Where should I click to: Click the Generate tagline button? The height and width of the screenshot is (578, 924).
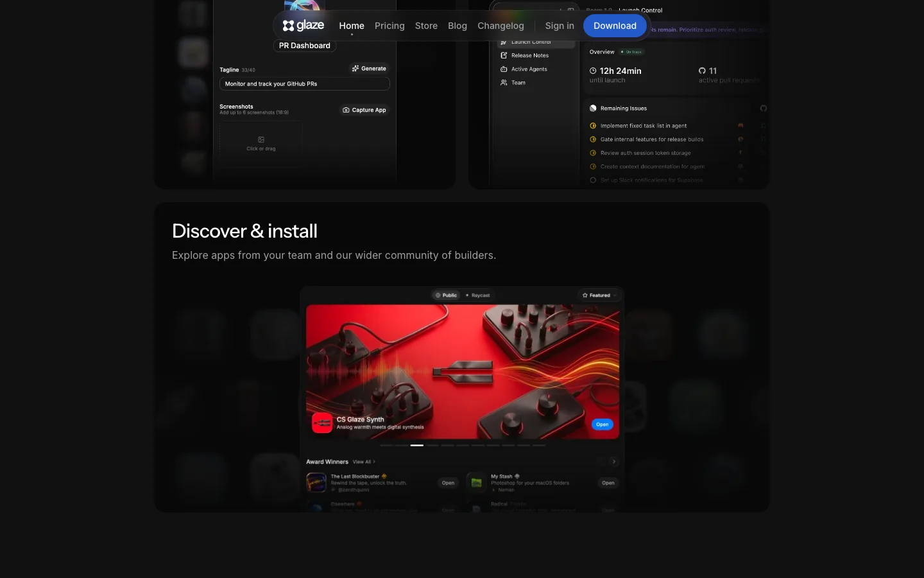pyautogui.click(x=369, y=68)
